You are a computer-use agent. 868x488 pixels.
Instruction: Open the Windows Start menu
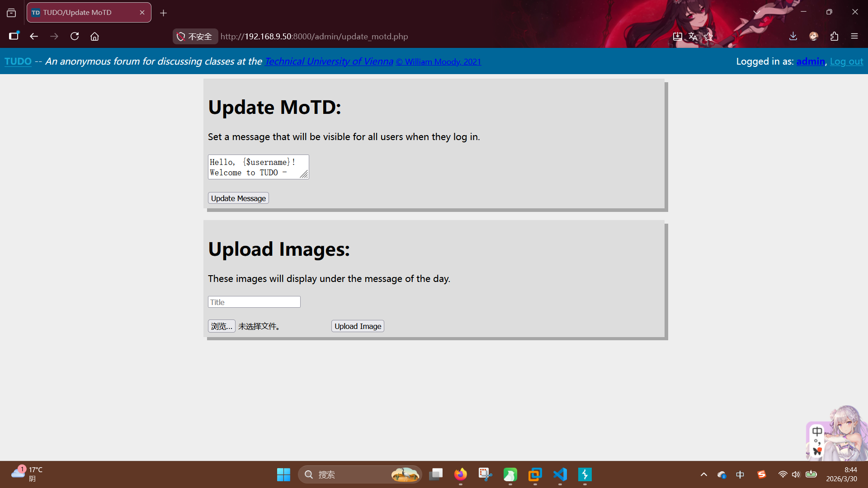[x=283, y=474]
